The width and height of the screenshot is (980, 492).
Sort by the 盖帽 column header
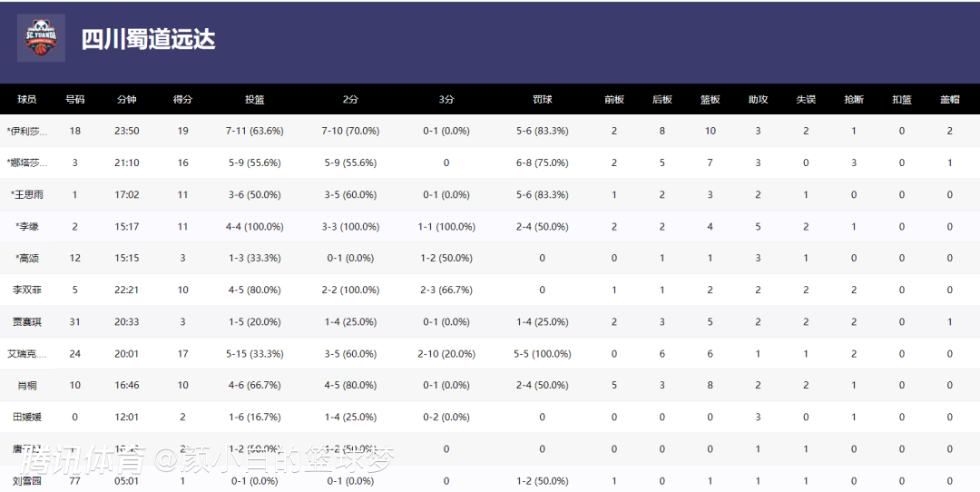point(949,100)
